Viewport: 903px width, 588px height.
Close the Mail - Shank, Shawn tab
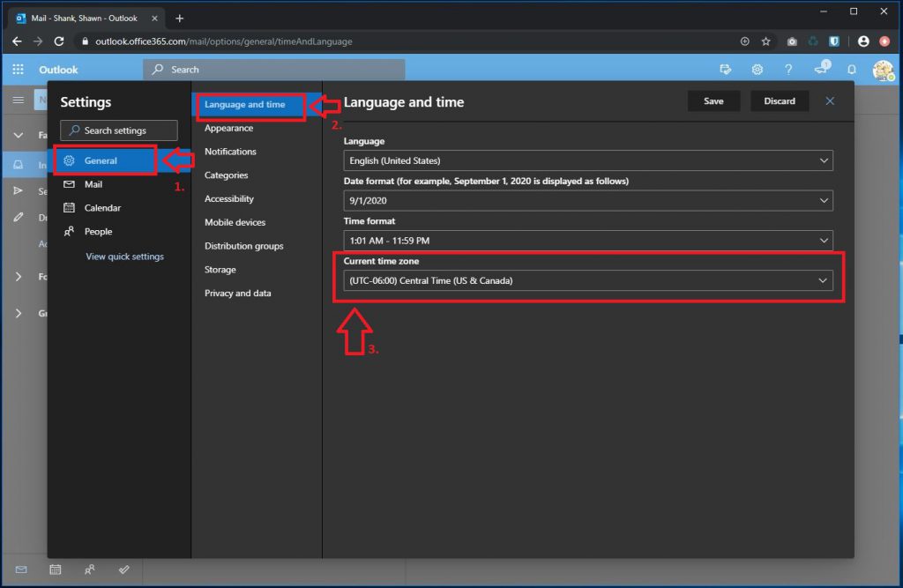pyautogui.click(x=154, y=19)
